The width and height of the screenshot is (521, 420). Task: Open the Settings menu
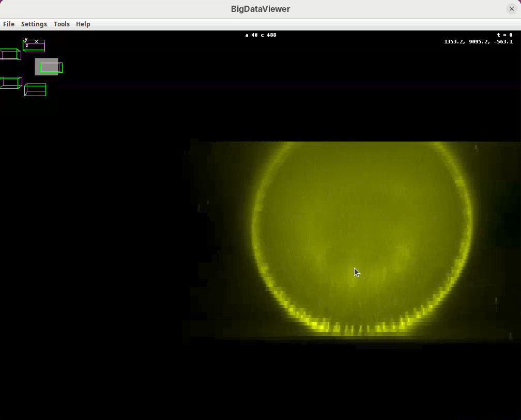(x=34, y=24)
